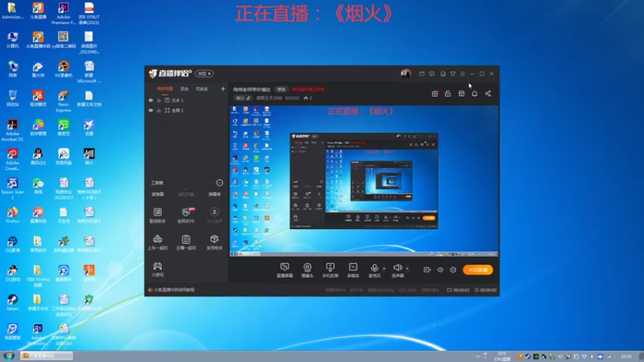This screenshot has width=644, height=362.
Task: Click the record video icon near 关闭直播
Action: (427, 269)
